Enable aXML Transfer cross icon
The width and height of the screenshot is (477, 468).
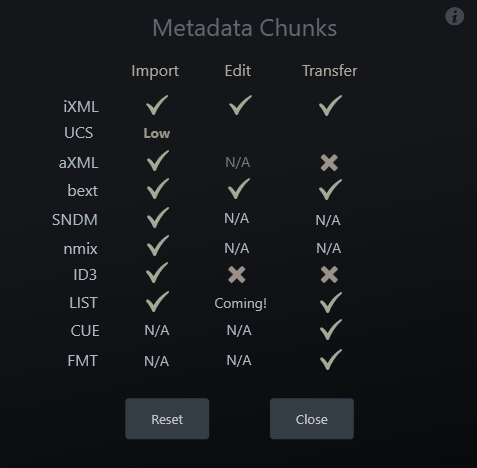(x=329, y=163)
